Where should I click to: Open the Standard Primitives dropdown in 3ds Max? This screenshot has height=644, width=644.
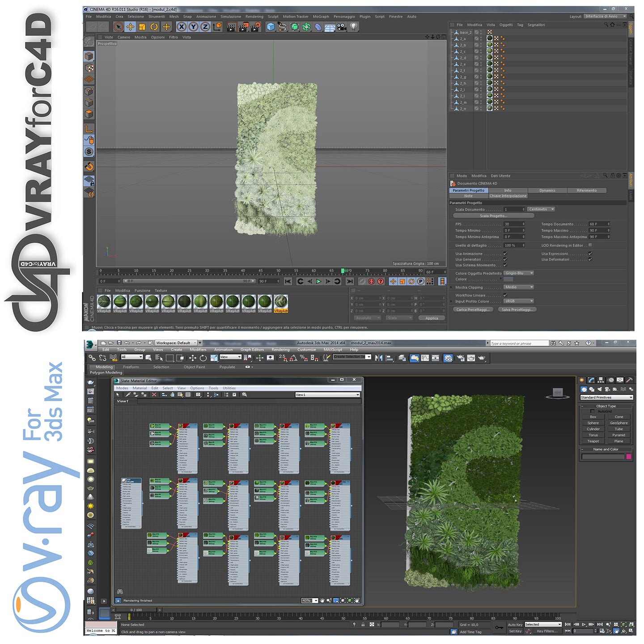pos(606,397)
